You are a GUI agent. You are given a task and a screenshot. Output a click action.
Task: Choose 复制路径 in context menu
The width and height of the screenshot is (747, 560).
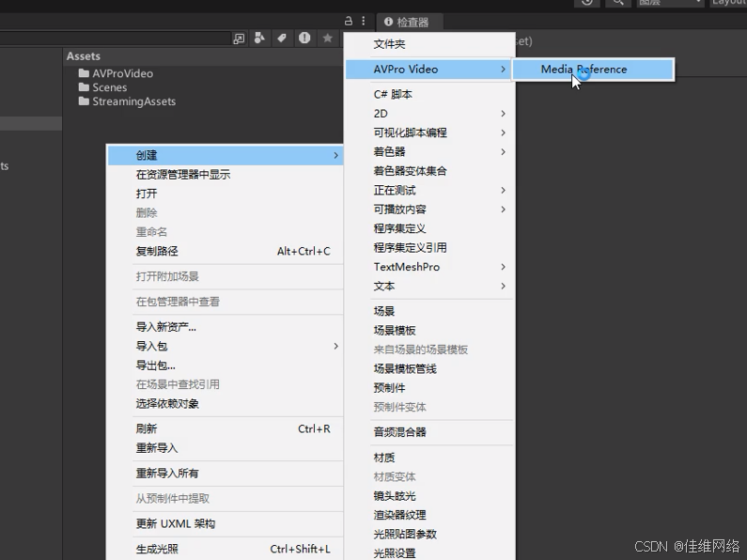(x=225, y=251)
